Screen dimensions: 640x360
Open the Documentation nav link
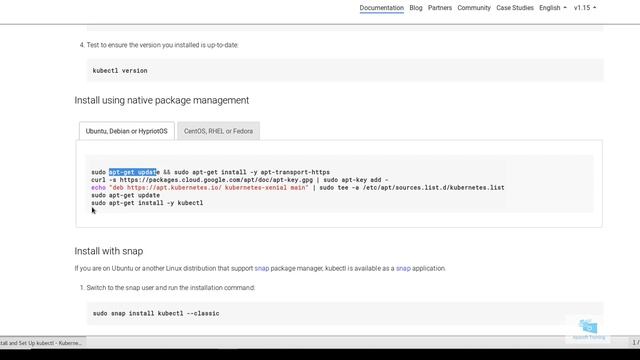click(x=381, y=8)
